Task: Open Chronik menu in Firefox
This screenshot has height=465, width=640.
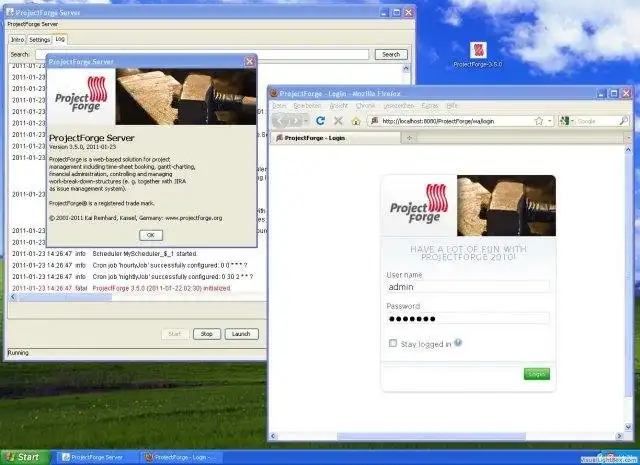Action: (x=365, y=106)
